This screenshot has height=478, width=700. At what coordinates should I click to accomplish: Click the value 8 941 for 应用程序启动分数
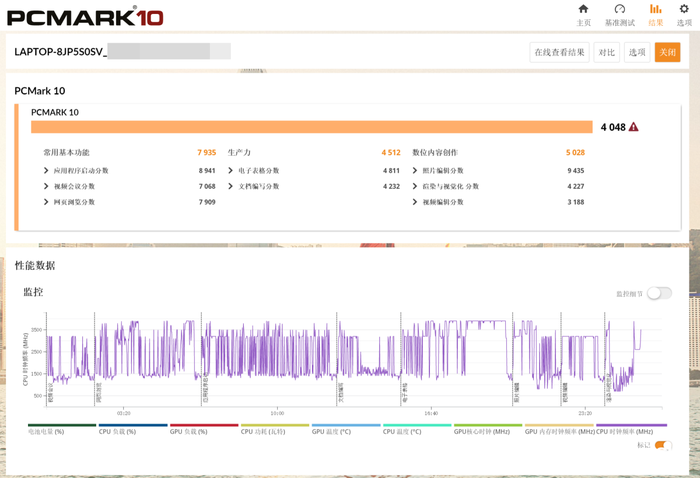click(x=207, y=170)
